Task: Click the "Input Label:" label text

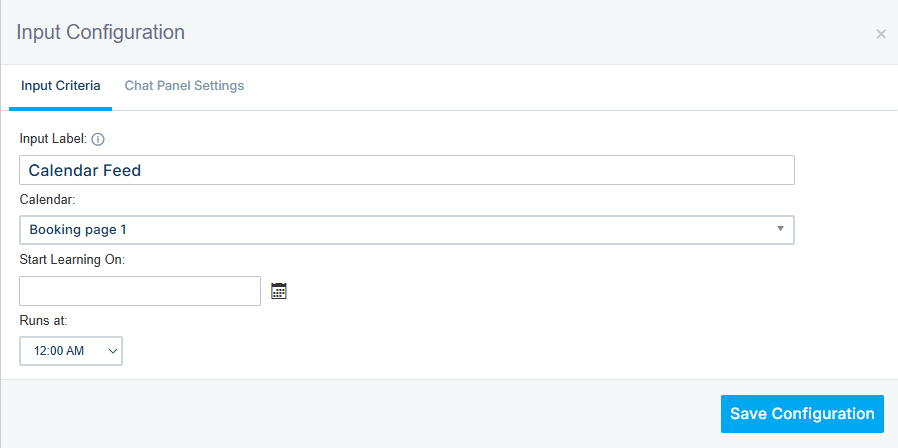Action: pyautogui.click(x=53, y=139)
